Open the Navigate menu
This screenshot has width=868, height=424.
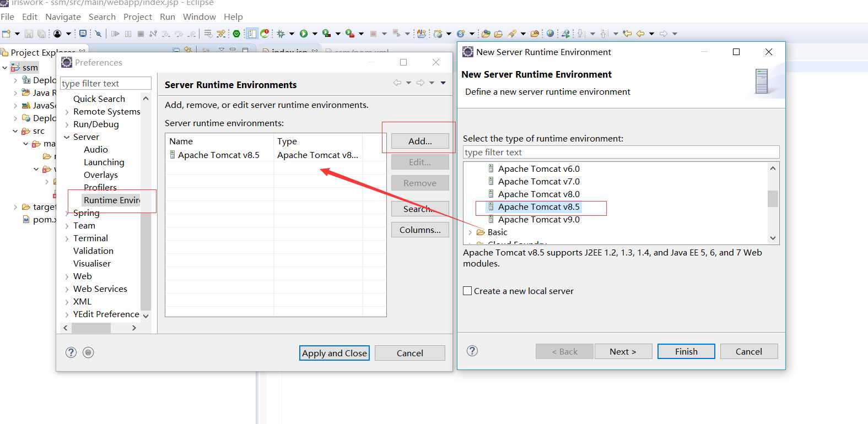click(x=63, y=17)
